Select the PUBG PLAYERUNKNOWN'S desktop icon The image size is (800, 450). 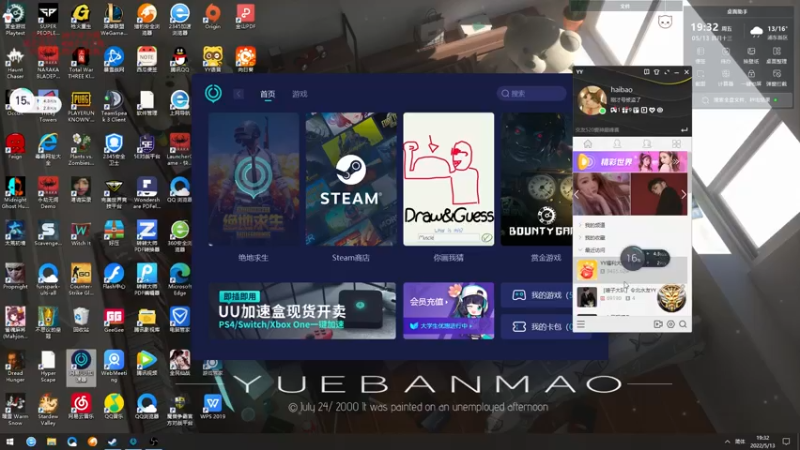(81, 107)
